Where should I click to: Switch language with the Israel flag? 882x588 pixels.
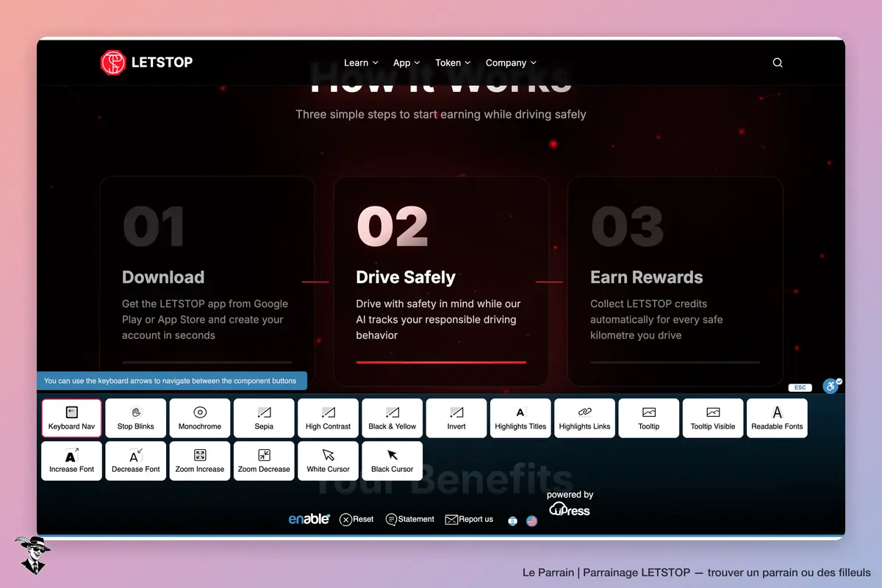512,521
